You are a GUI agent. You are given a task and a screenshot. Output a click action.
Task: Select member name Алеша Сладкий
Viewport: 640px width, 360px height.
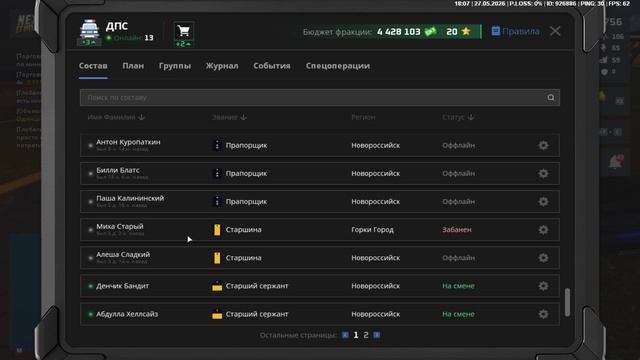pos(123,255)
